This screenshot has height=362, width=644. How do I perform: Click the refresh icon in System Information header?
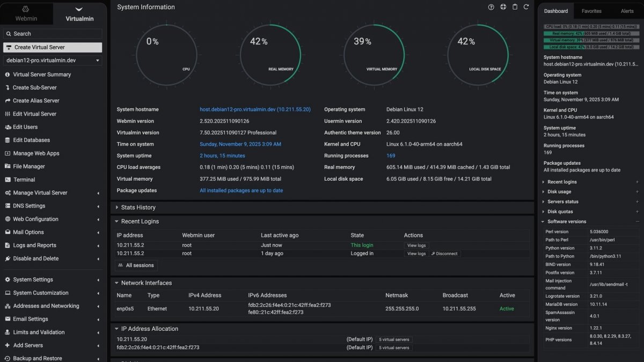526,7
